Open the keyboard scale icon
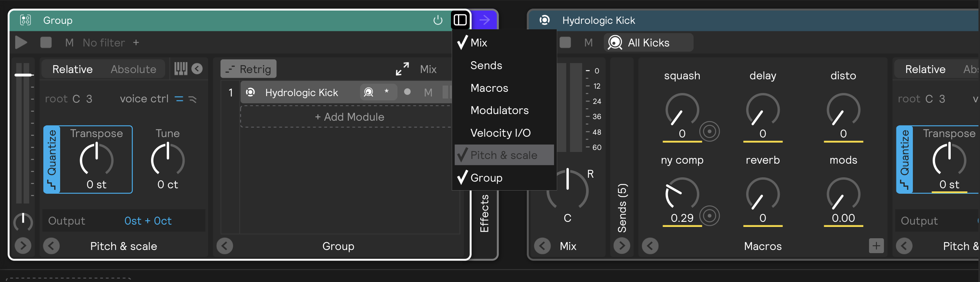Screen dimensions: 980x282 (x=181, y=69)
